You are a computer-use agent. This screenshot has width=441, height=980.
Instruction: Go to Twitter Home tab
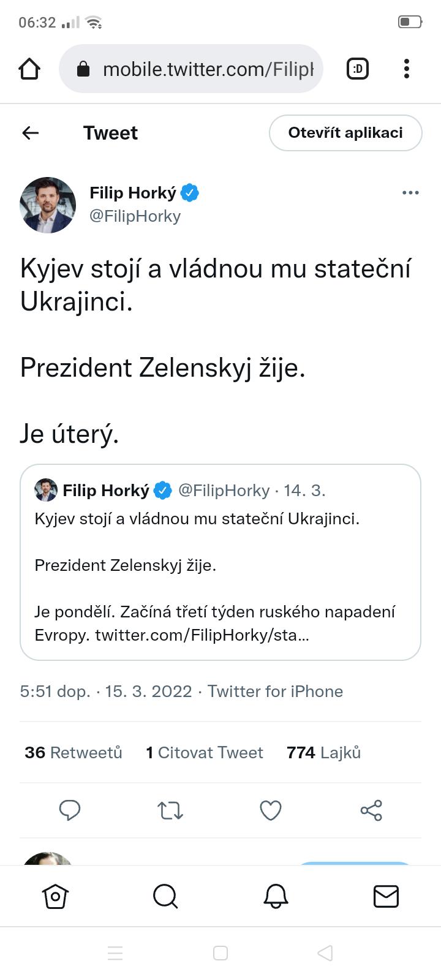[55, 897]
